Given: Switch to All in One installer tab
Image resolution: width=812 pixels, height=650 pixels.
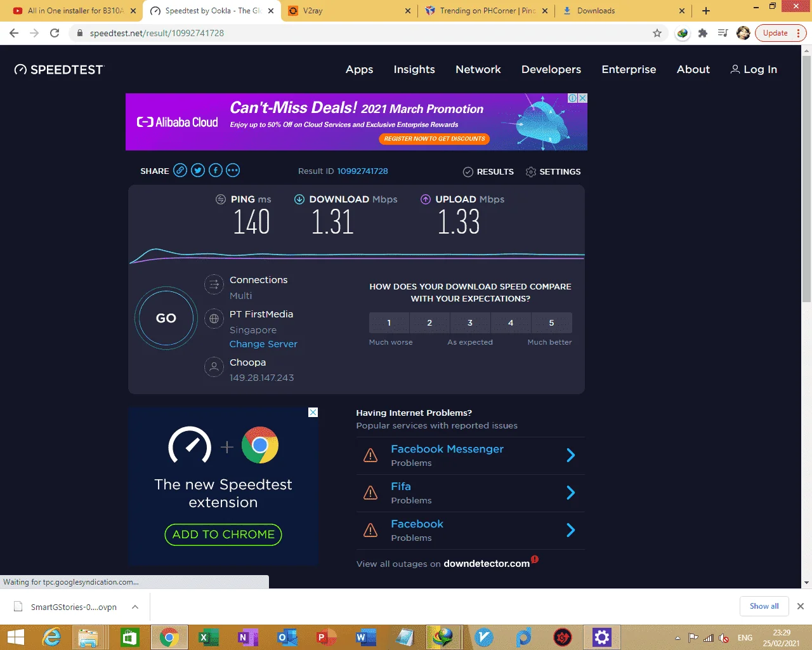Looking at the screenshot, I should click(72, 11).
